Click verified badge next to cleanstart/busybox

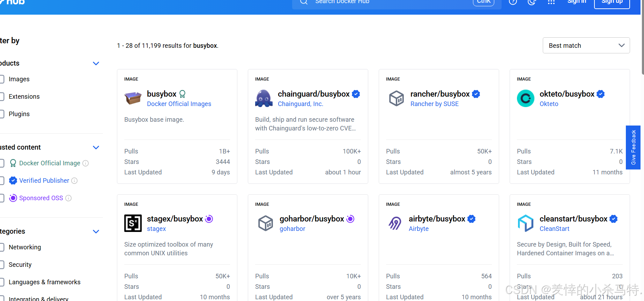pyautogui.click(x=614, y=219)
